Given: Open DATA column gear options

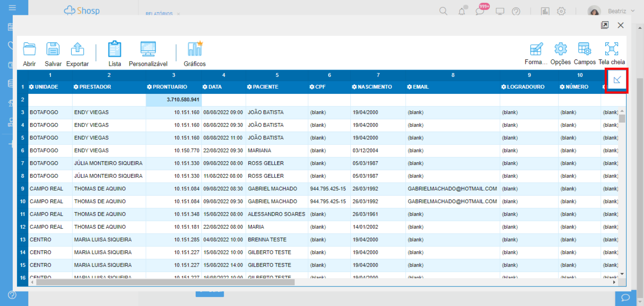Looking at the screenshot, I should (205, 87).
